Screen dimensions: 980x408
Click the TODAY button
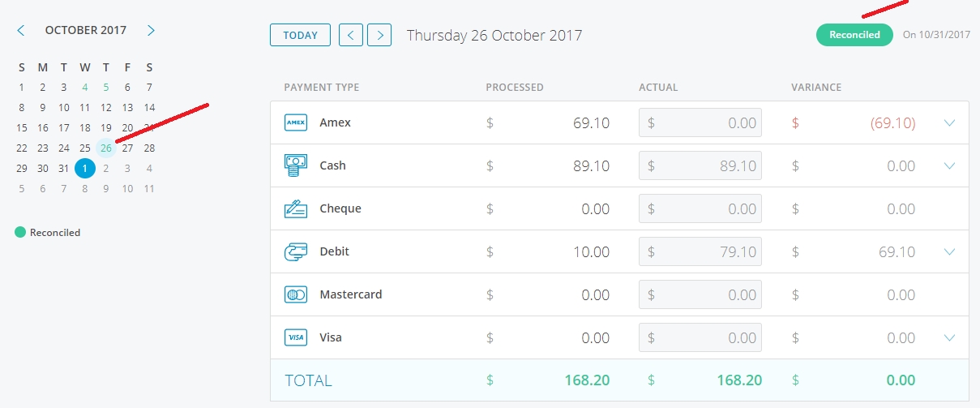300,35
